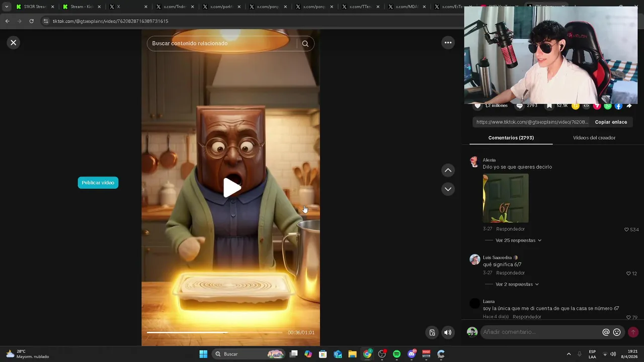Save video with the bookmark icon
Image resolution: width=644 pixels, height=362 pixels.
coord(549,106)
